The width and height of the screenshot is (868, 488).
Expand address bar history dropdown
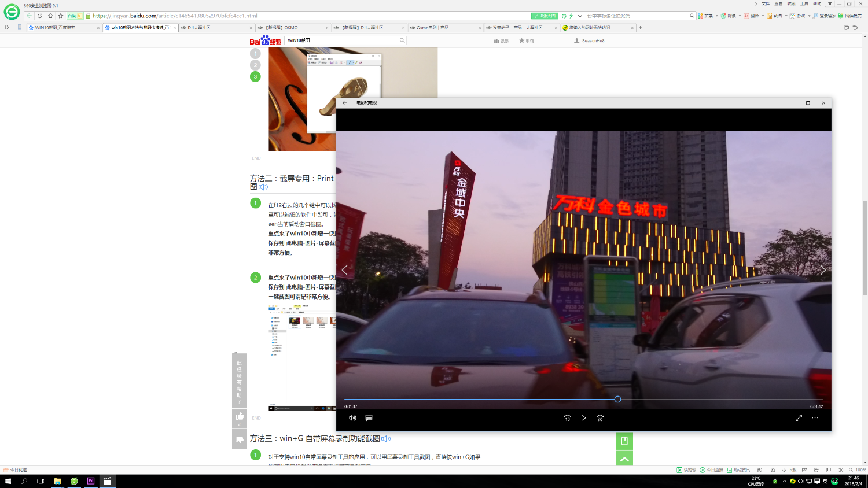click(x=580, y=16)
